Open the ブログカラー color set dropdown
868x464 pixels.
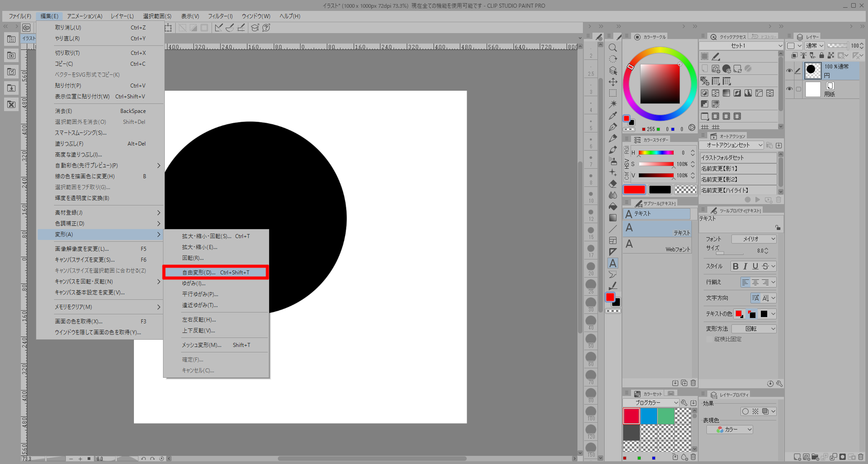tap(651, 403)
